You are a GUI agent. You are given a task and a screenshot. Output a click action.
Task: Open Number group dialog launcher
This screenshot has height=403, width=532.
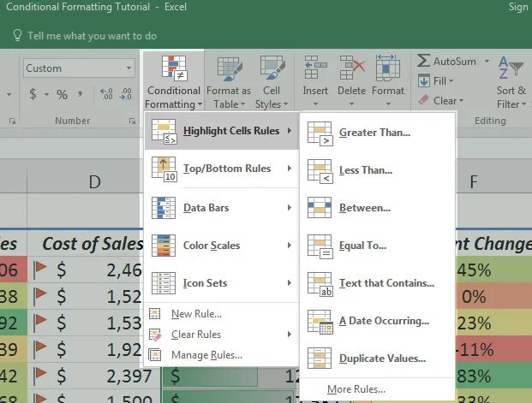point(132,121)
